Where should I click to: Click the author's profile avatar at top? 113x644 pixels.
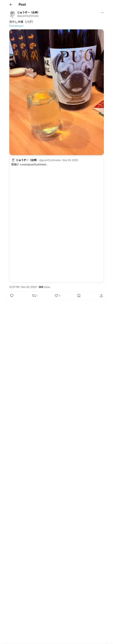coord(12,14)
